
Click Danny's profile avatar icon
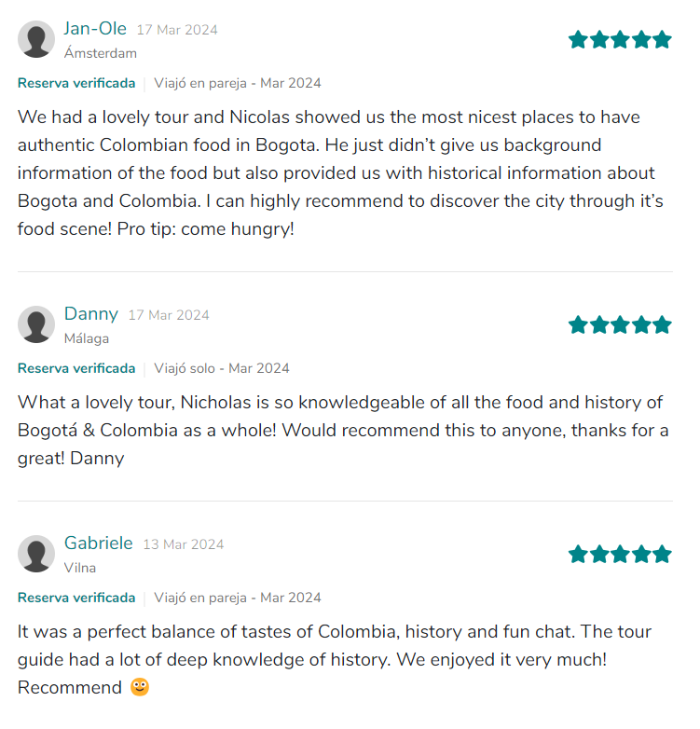coord(36,324)
